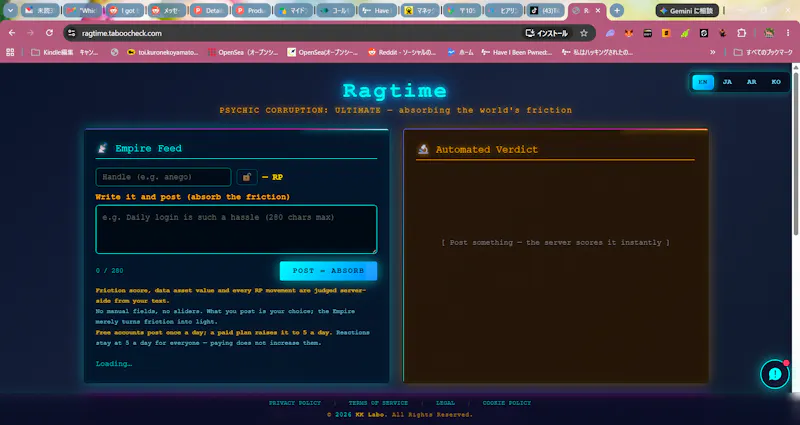Click the POST — ABSORB button

tap(328, 271)
